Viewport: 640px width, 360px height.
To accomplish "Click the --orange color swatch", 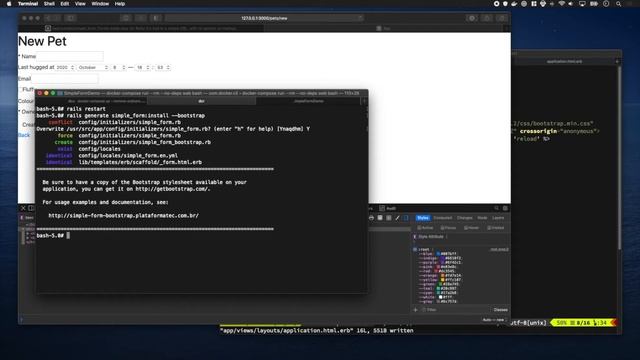I will [x=442, y=276].
